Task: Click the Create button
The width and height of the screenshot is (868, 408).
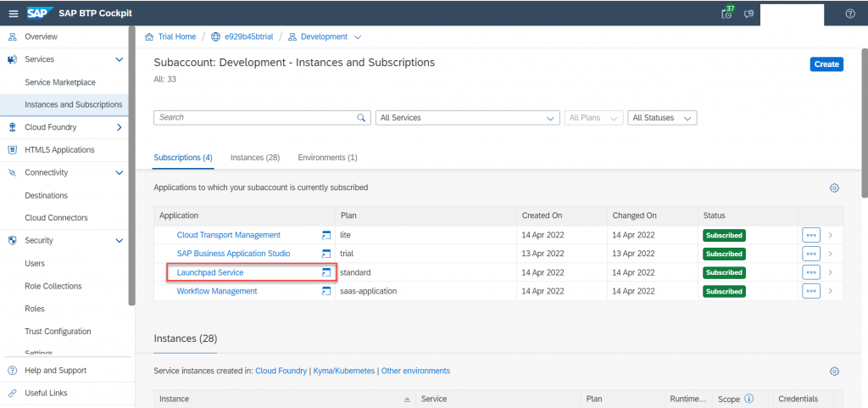Action: point(826,64)
